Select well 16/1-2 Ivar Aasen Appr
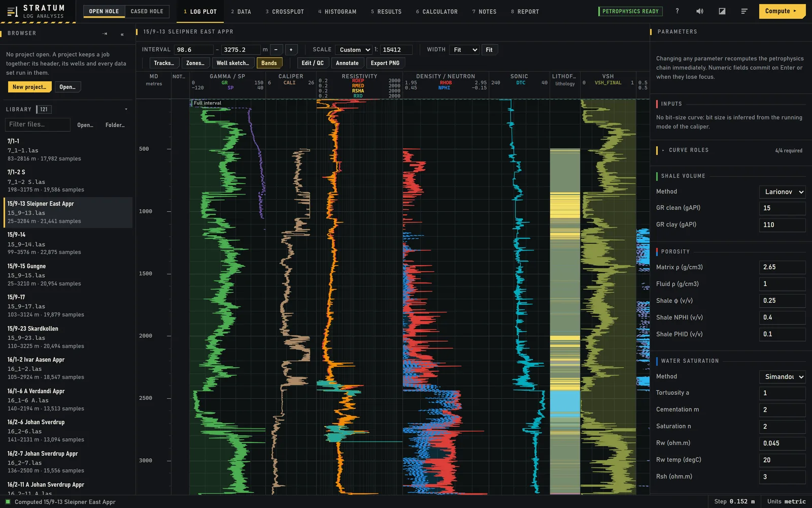The width and height of the screenshot is (812, 508). point(68,368)
